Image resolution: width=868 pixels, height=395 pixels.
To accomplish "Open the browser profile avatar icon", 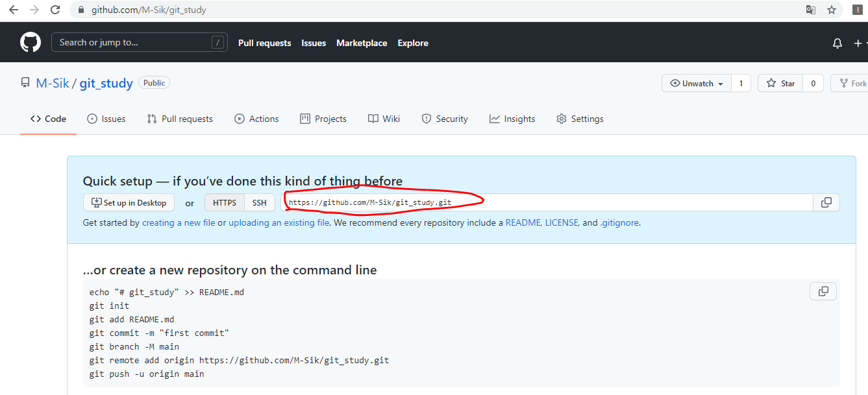I will point(859,10).
